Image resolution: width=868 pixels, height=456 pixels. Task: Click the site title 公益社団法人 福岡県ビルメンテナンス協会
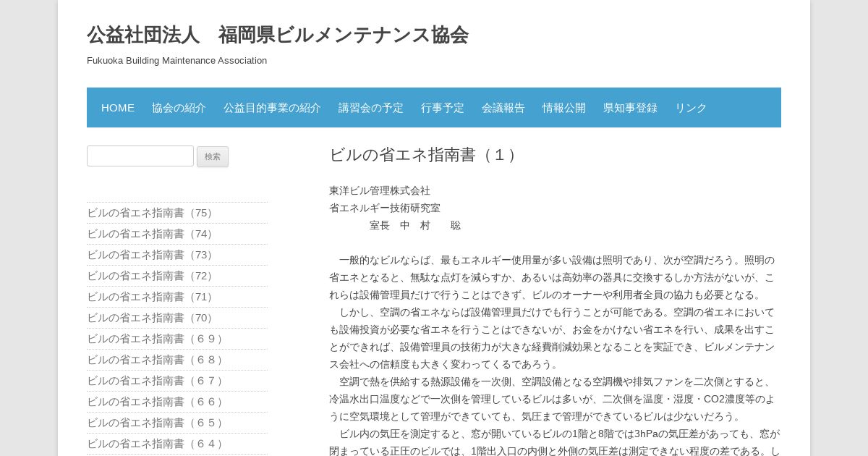coord(278,35)
